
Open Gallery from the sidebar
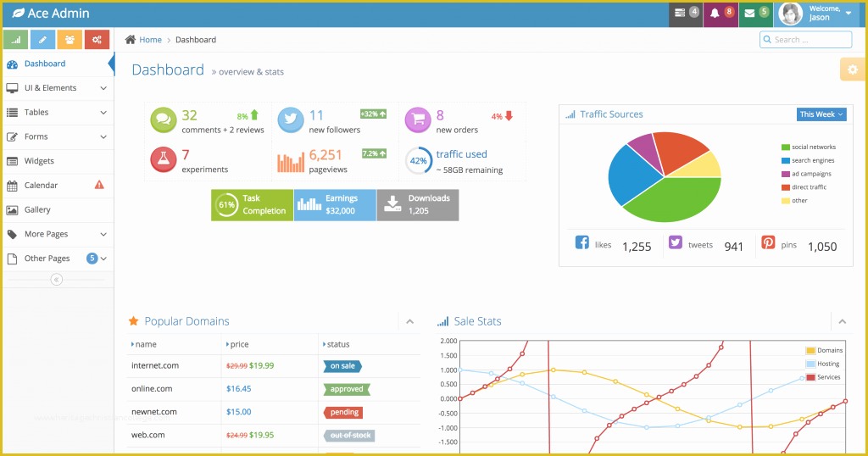pyautogui.click(x=58, y=209)
